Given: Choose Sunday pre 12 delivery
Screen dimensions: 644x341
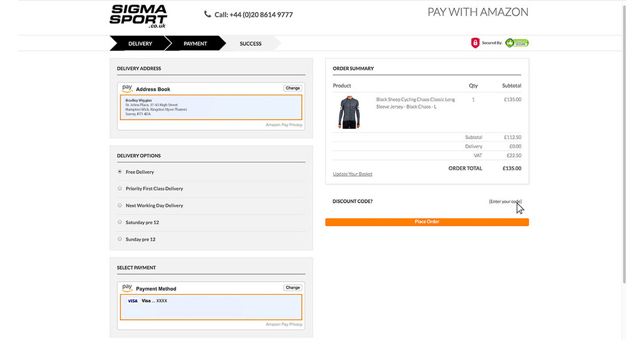Looking at the screenshot, I should coord(120,239).
